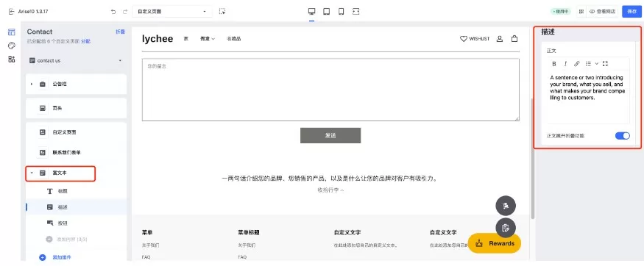Viewport: 644px width, 266px height.
Task: Click FAQ under the 菜单 column
Action: click(x=146, y=257)
